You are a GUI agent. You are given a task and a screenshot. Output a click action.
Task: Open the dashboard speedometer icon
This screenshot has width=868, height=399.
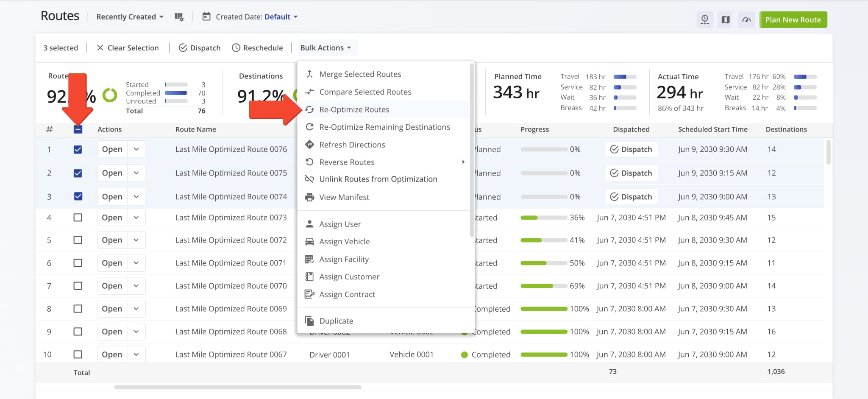click(x=746, y=20)
